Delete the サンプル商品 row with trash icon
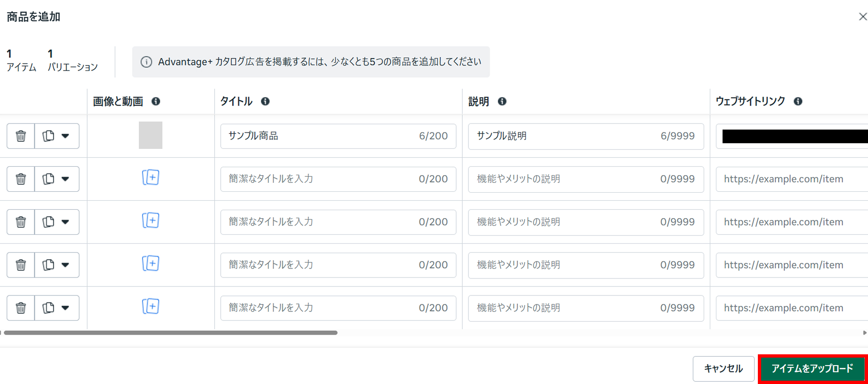868x384 pixels. click(21, 136)
